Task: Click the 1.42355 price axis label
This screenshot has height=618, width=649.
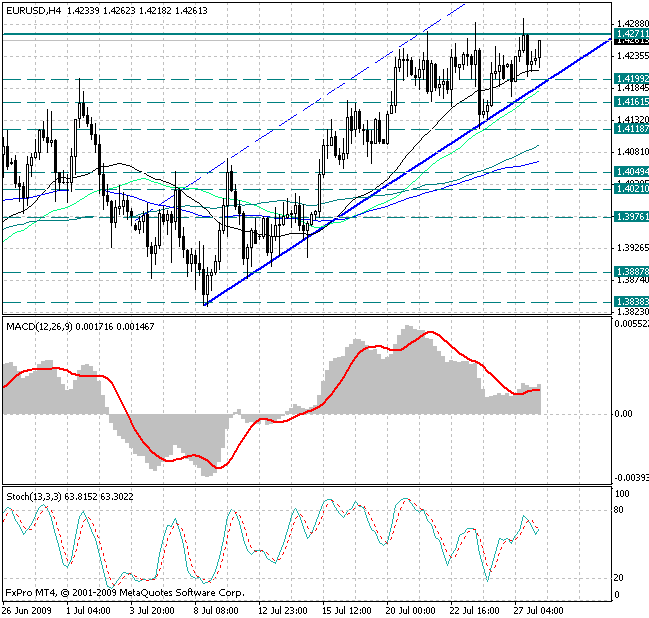Action: (x=632, y=55)
